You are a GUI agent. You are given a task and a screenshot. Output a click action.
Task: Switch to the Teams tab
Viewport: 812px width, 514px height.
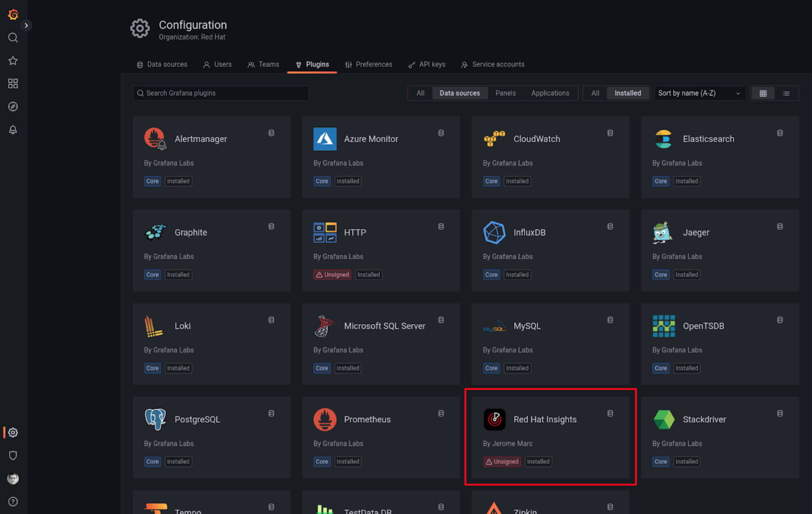pyautogui.click(x=263, y=64)
